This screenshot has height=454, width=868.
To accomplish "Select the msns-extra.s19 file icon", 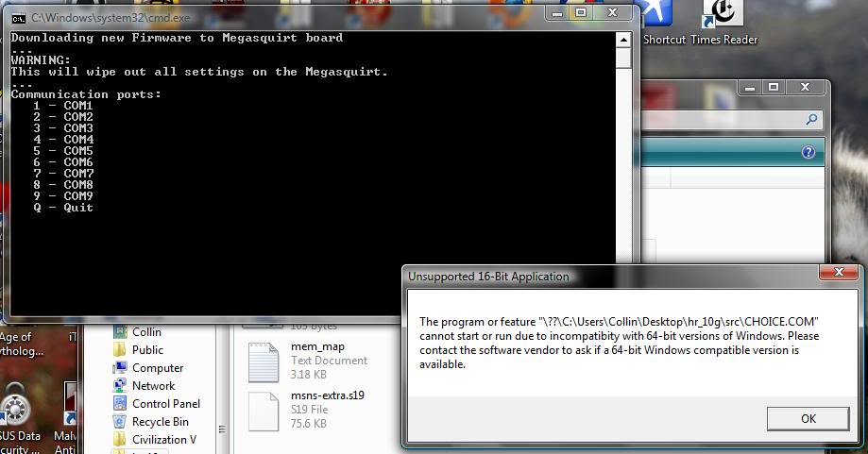I will 264,412.
